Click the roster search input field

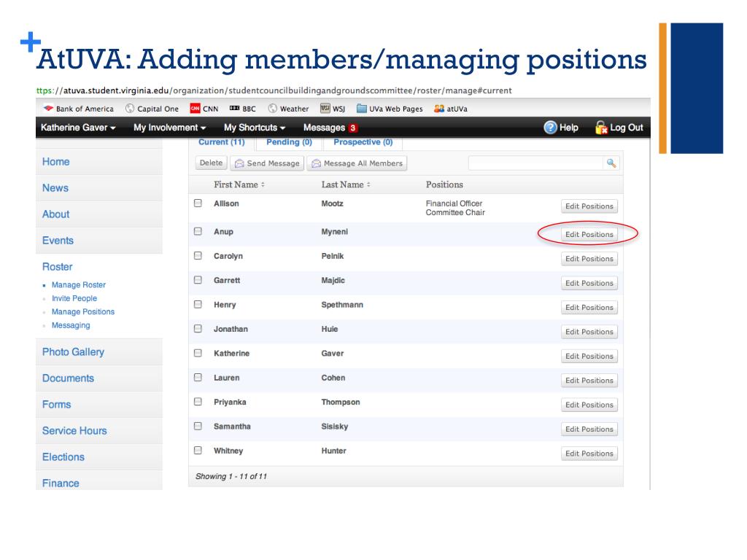pyautogui.click(x=536, y=163)
